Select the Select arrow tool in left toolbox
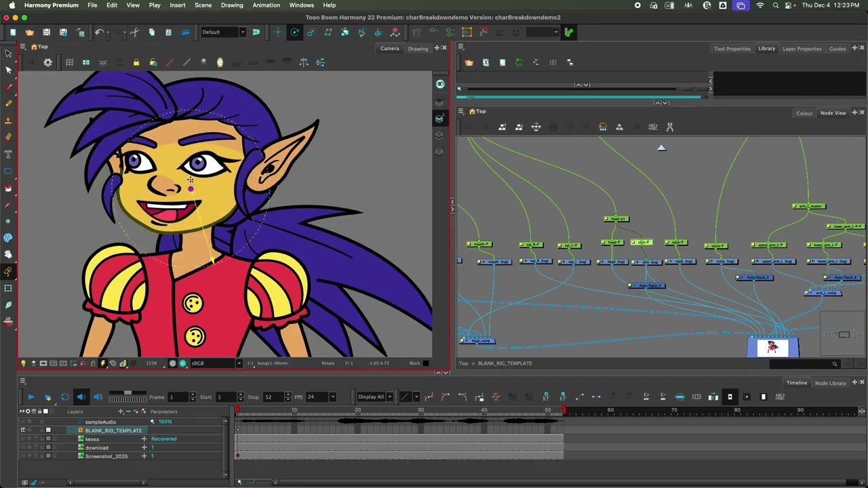The image size is (868, 488). pos(8,54)
